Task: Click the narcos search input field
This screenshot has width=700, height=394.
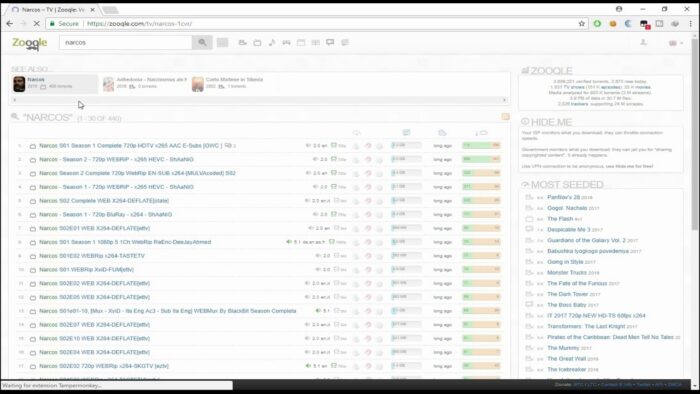Action: 125,42
